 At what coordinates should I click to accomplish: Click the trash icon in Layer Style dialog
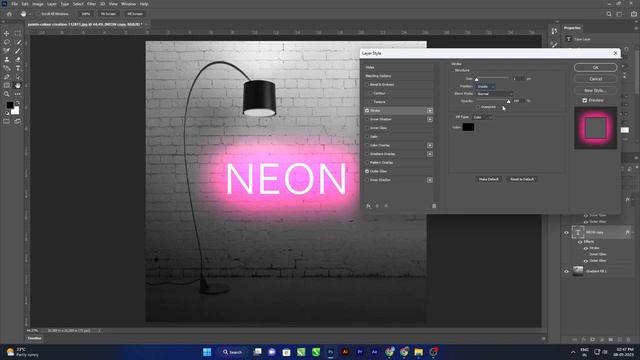434,206
